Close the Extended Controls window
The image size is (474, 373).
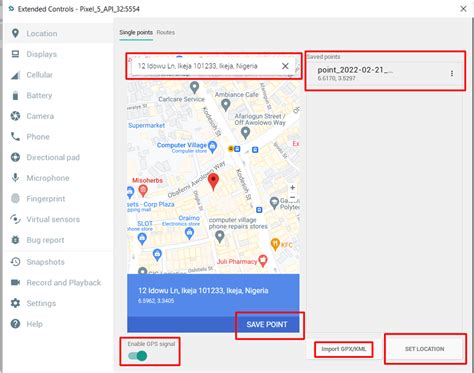click(463, 9)
